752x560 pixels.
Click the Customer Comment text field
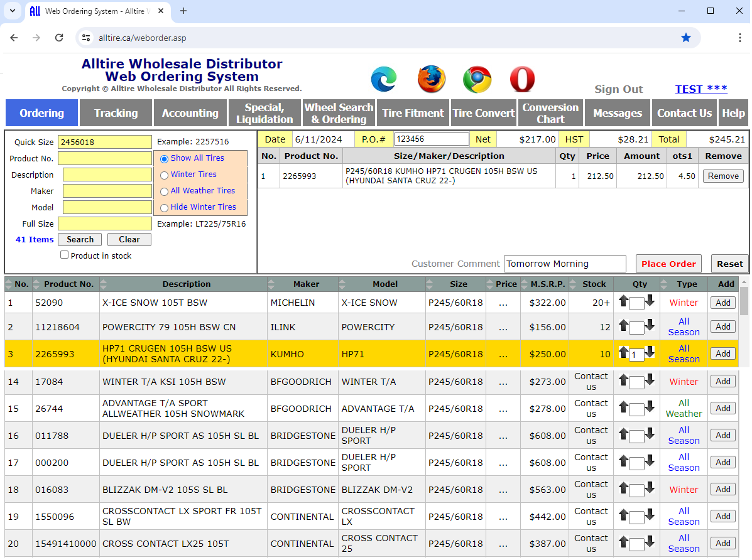coord(565,264)
